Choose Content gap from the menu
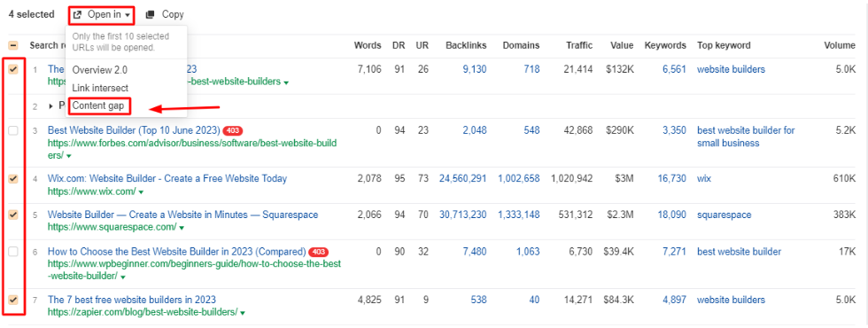Screen dimensions: 868x328 (x=98, y=105)
